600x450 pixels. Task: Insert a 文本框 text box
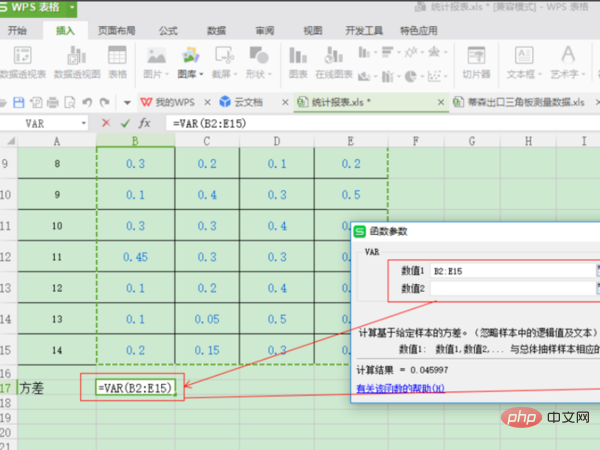click(x=524, y=62)
